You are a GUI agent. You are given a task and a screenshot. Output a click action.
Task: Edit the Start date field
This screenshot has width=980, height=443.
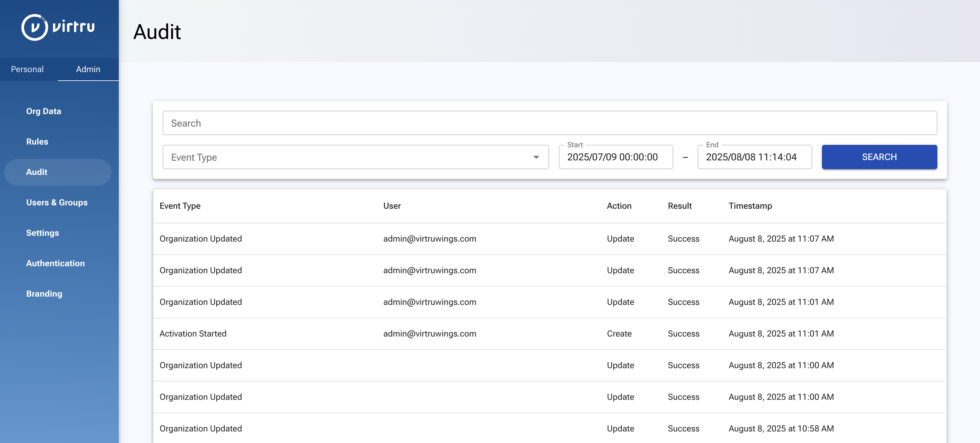pyautogui.click(x=615, y=157)
